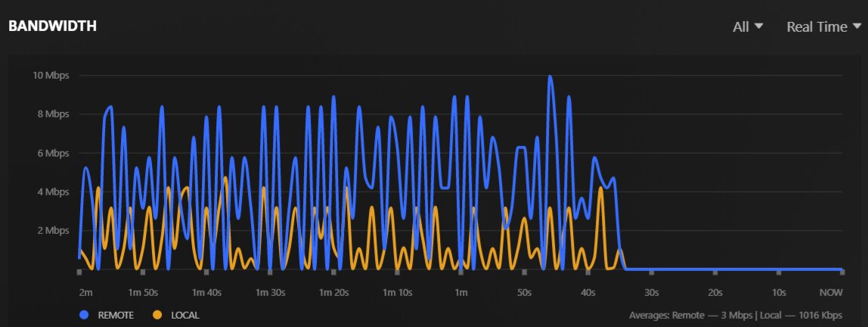Toggle the LOCAL series legend
This screenshot has width=868, height=327.
(176, 316)
